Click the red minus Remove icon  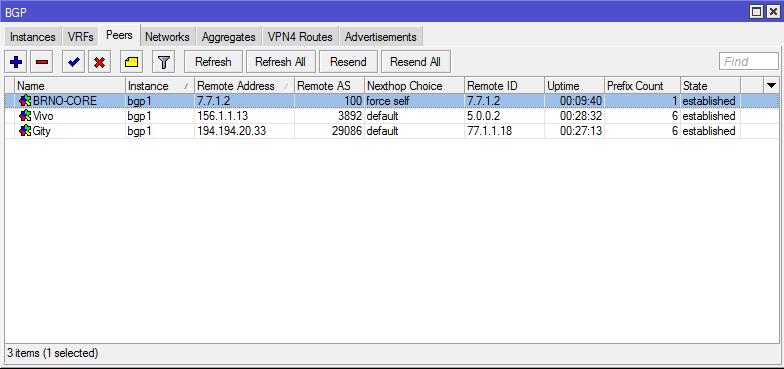42,62
